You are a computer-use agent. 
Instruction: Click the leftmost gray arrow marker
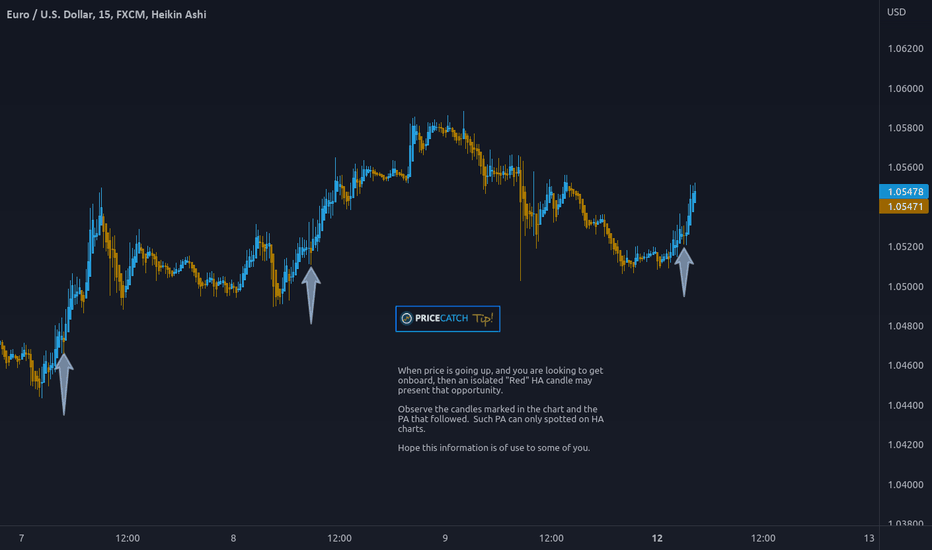(64, 384)
